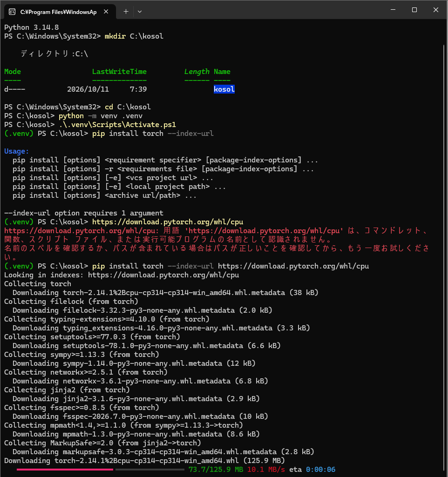Click the '73.7/125.9 MB' progress value
Image resolution: width=448 pixels, height=477 pixels.
(x=216, y=470)
